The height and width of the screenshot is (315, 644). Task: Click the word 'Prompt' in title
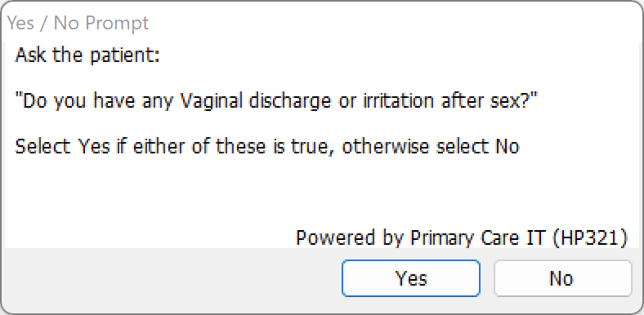117,24
